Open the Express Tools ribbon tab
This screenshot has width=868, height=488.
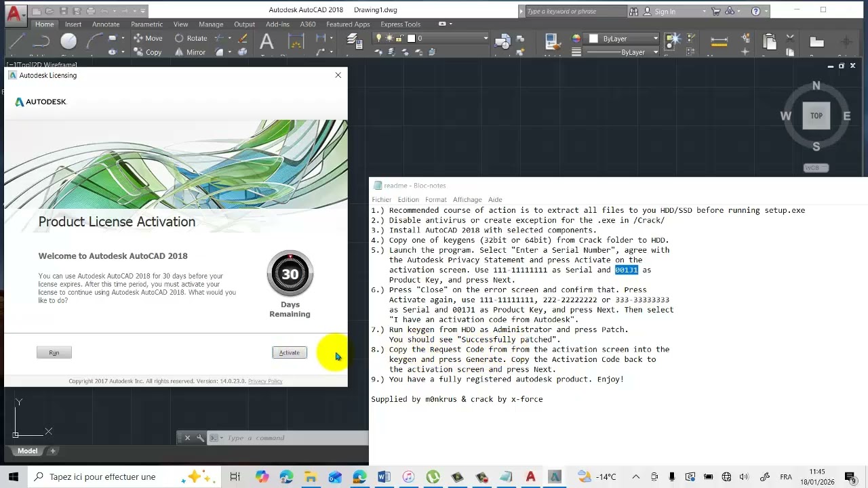[400, 24]
